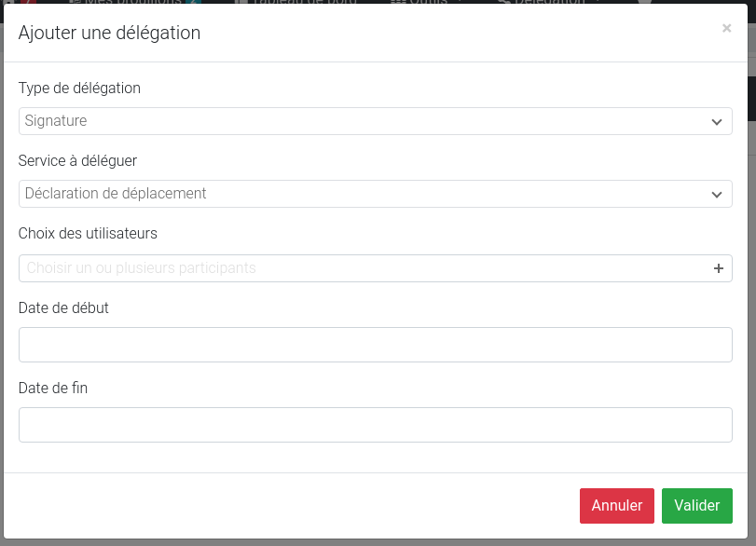Open the Type de délégation dropdown
The image size is (756, 546).
click(375, 121)
